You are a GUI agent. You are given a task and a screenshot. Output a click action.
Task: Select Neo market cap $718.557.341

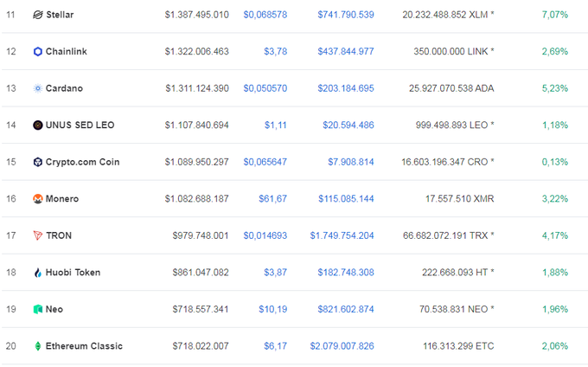201,309
